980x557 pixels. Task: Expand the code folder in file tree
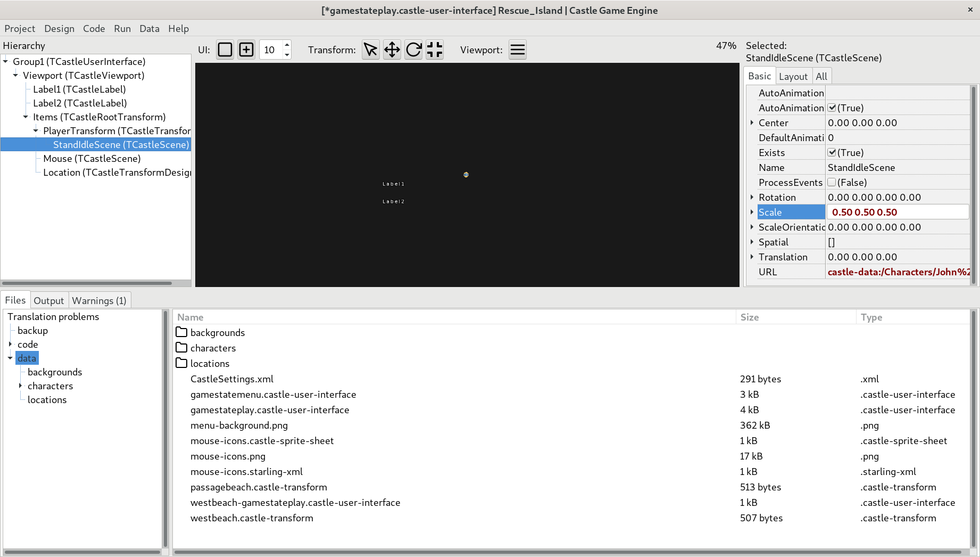pos(10,344)
